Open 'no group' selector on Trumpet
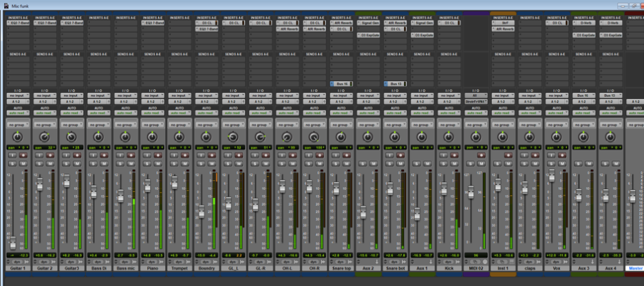Viewport: 644px width, 286px height. point(179,124)
